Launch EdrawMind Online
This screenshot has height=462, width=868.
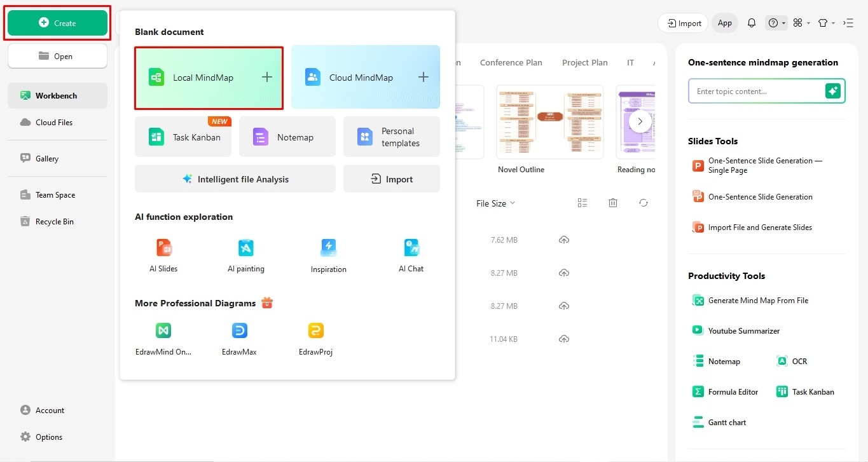click(163, 339)
